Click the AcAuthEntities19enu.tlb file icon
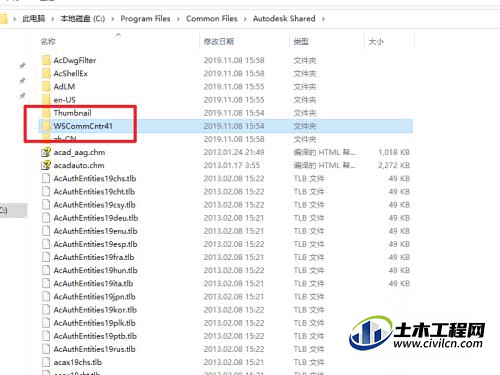The image size is (500, 375). pyautogui.click(x=46, y=231)
